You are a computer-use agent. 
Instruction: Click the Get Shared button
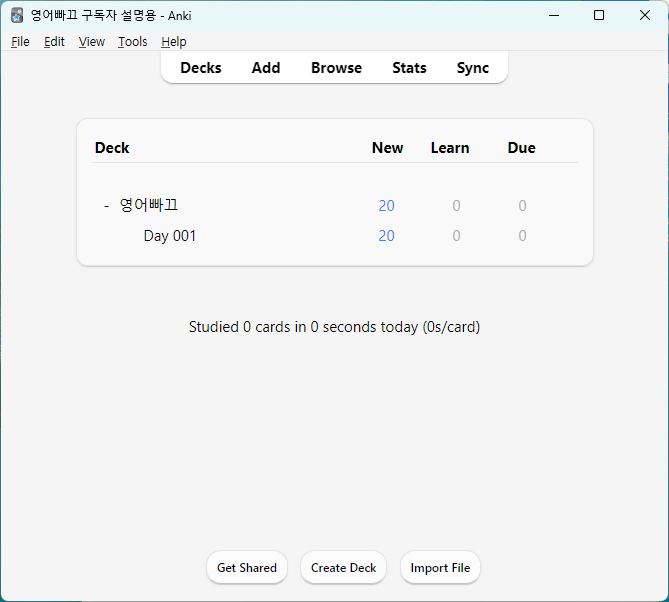[247, 568]
